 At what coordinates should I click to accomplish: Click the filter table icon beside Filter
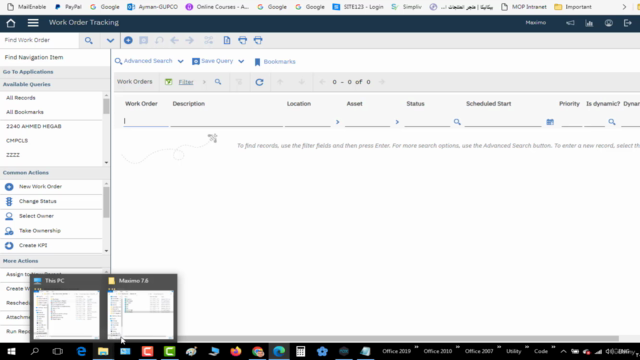[169, 82]
